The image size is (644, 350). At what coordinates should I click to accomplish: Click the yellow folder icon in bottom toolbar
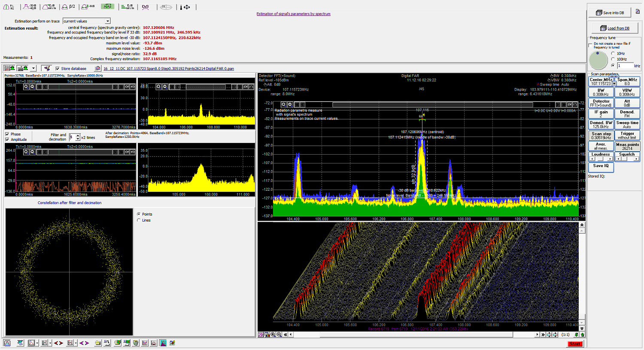(98, 343)
